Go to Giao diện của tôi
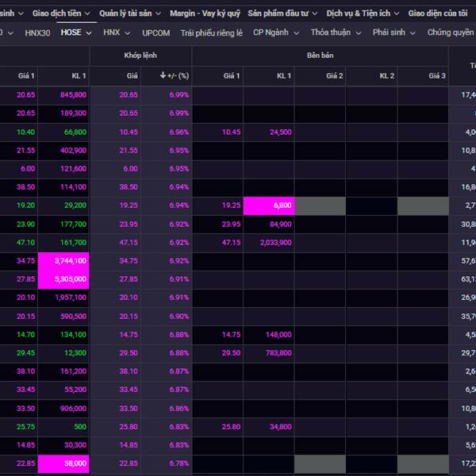The image size is (476, 476). coord(438,13)
